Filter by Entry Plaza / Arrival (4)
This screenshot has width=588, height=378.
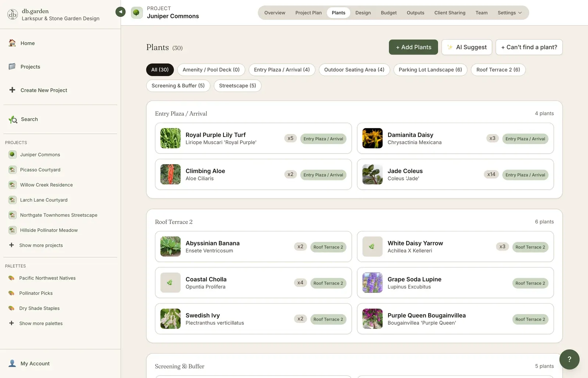click(282, 70)
